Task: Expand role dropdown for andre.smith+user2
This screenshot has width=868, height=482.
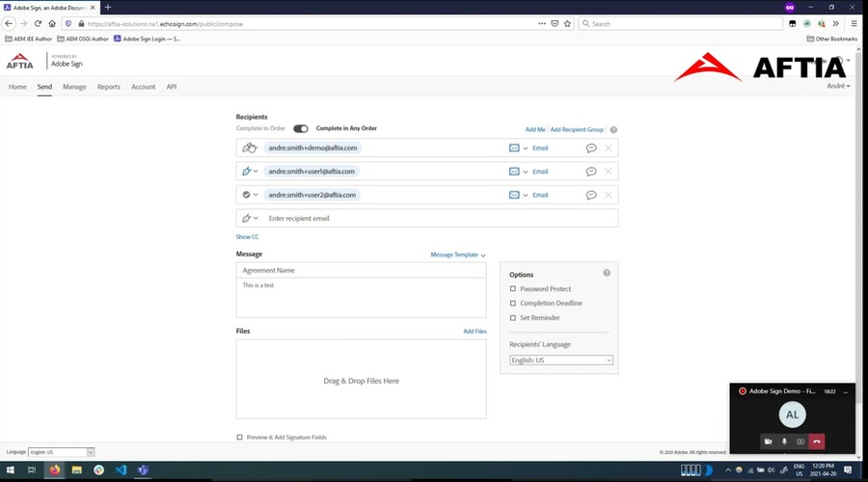Action: (x=256, y=195)
